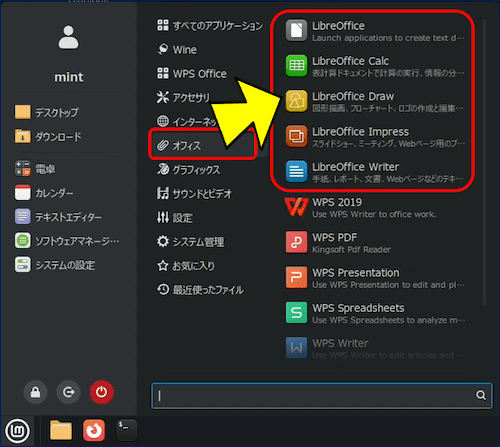The height and width of the screenshot is (447, 500).
Task: Open デスクトップ folder shortcut
Action: [47, 112]
